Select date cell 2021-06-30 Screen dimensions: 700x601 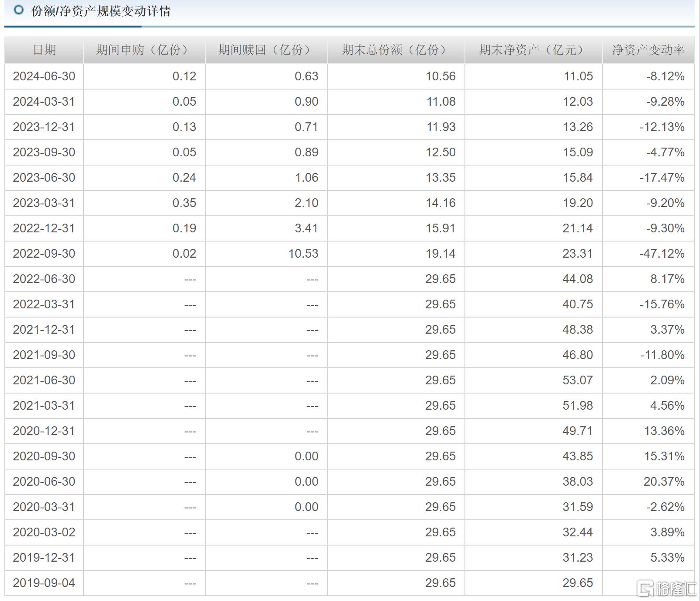point(44,380)
